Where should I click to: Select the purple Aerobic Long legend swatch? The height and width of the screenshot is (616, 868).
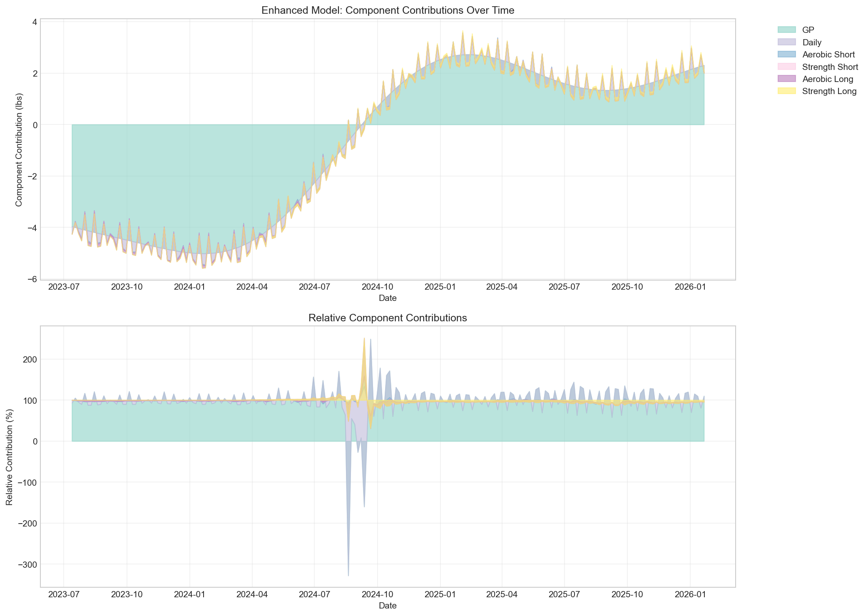pyautogui.click(x=786, y=79)
